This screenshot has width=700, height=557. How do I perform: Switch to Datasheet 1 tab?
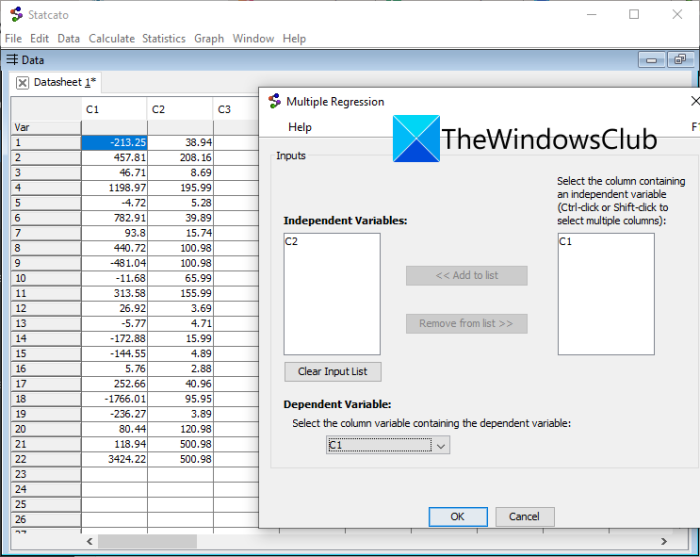[x=65, y=82]
